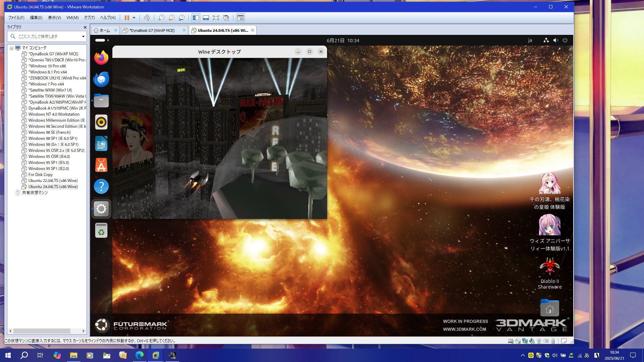Enter full screen mode icon
This screenshot has height=362, width=644.
(x=216, y=18)
